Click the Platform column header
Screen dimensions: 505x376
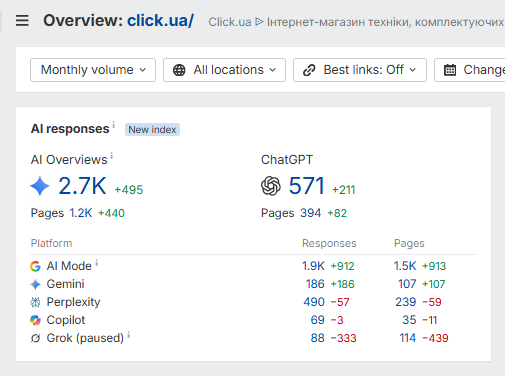point(51,243)
